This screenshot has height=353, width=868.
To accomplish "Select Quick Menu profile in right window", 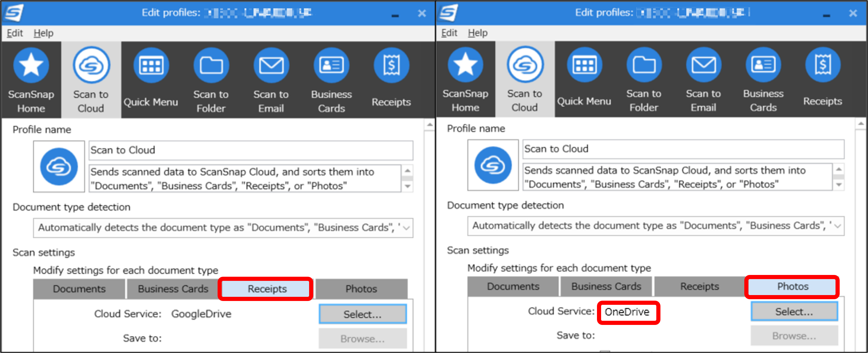I will pos(584,80).
